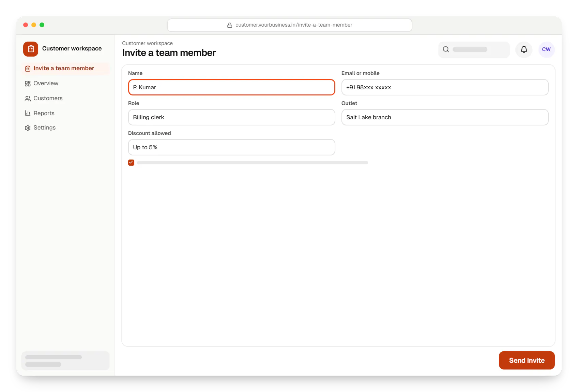Go to Overview in the sidebar
Viewport: 578px width, 392px height.
coord(65,84)
